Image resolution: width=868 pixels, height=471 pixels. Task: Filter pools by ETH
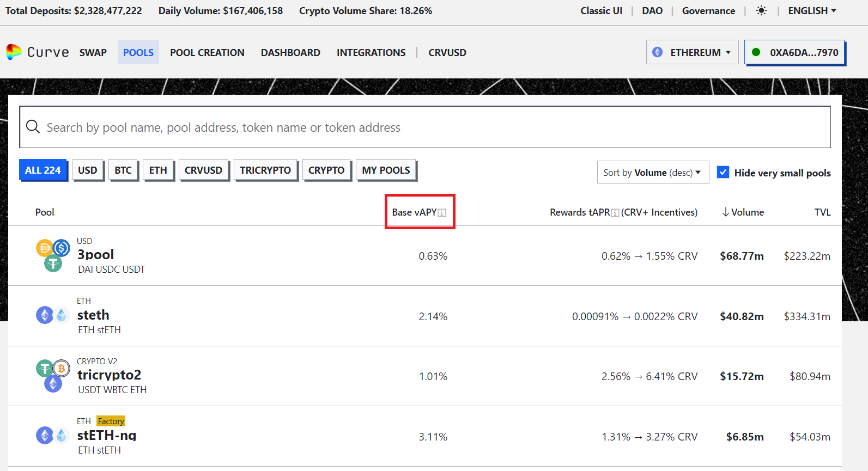point(158,170)
